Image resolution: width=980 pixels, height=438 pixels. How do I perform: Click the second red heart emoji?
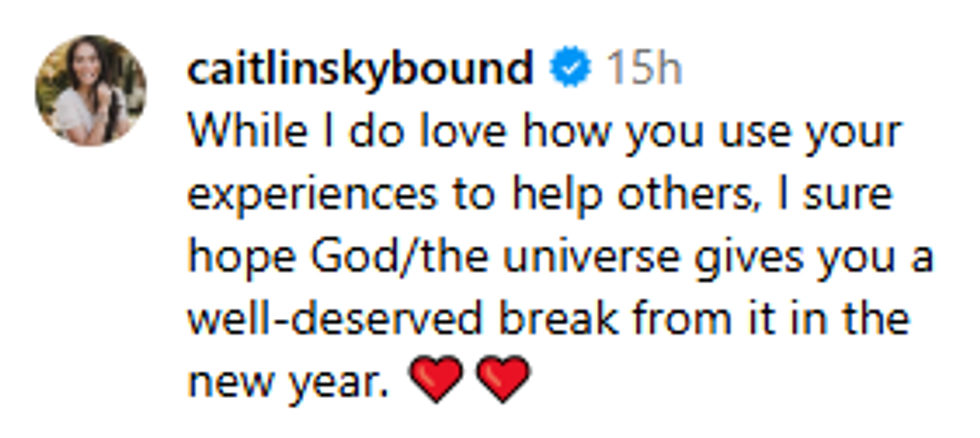click(x=501, y=381)
